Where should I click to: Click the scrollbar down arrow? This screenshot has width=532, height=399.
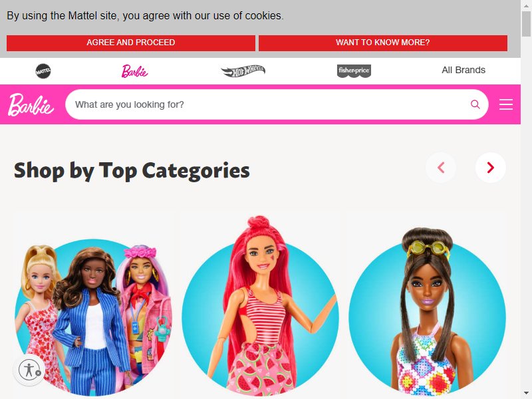526,394
